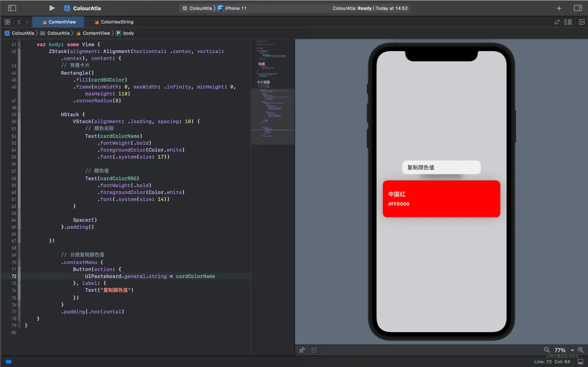Click line number 72 in the gutter
Image resolution: width=588 pixels, height=367 pixels.
14,276
